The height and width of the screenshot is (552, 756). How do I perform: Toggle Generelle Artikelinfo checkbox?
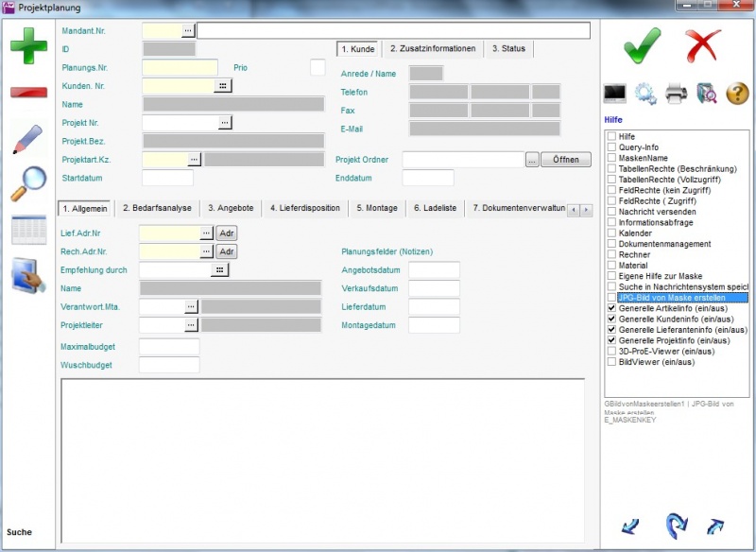tap(611, 308)
